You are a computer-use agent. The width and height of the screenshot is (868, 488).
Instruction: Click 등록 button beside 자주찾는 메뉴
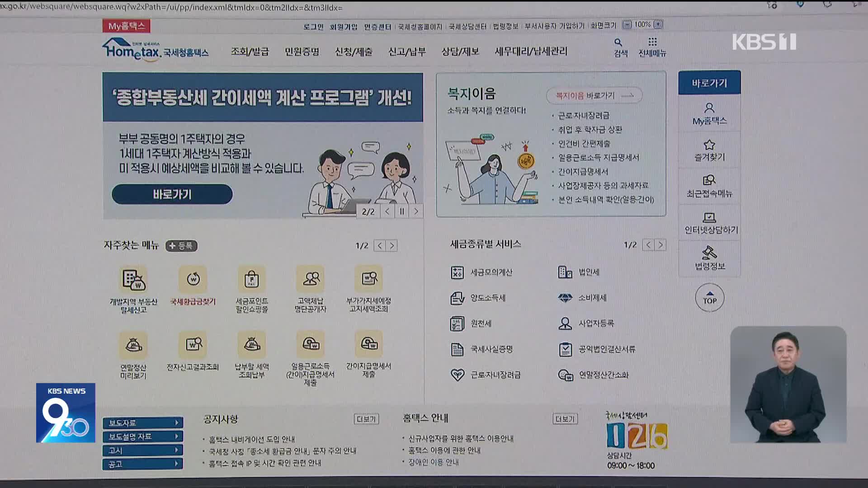(181, 246)
